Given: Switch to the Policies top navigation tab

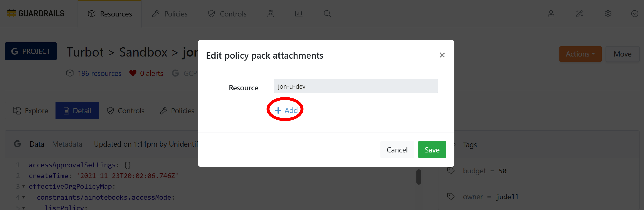Looking at the screenshot, I should (170, 14).
